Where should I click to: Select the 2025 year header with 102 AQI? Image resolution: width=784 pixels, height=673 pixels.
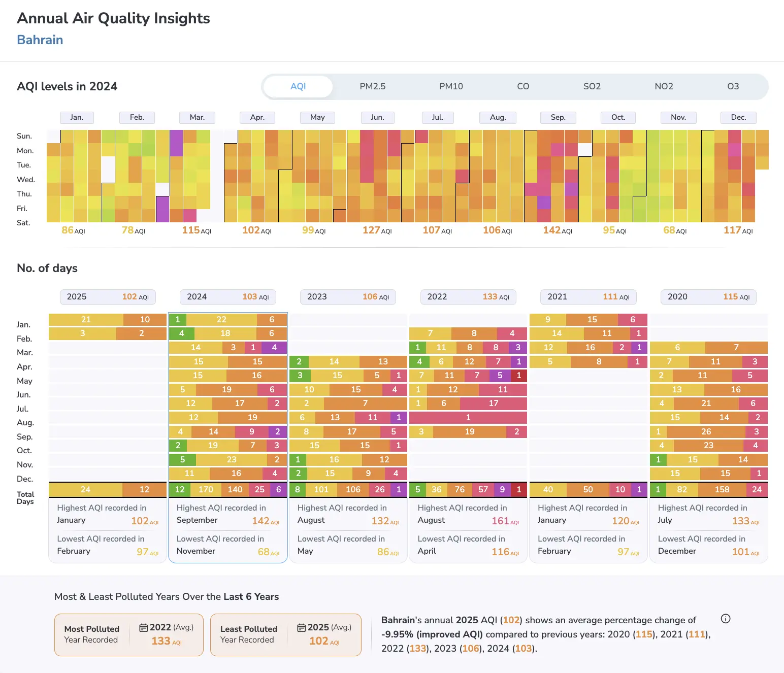click(x=108, y=297)
